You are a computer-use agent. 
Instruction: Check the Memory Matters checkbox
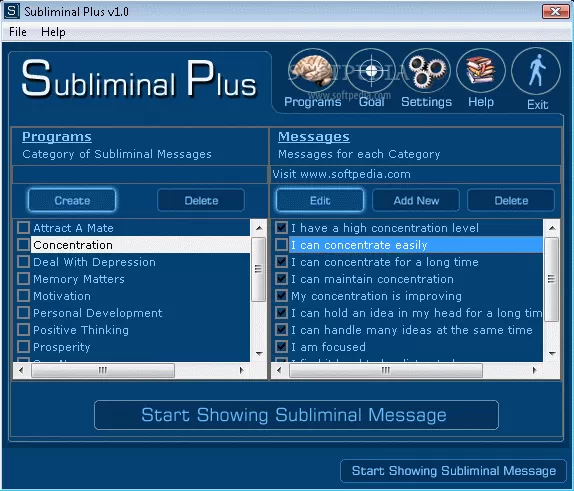coord(23,279)
